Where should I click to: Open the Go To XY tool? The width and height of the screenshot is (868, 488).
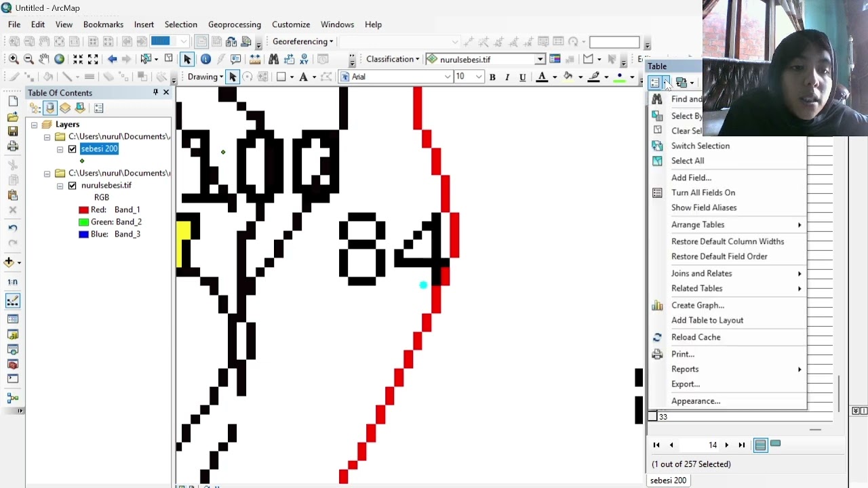click(304, 59)
